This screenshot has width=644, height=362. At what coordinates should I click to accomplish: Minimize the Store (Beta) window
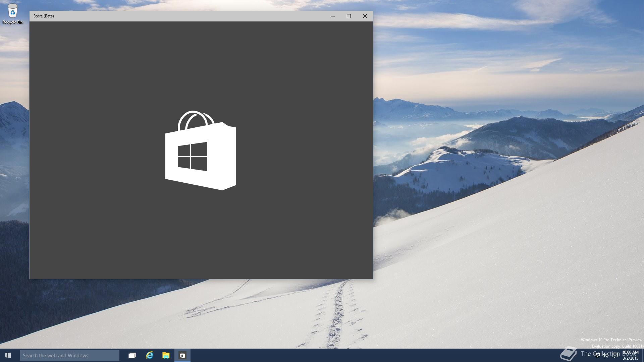(333, 16)
